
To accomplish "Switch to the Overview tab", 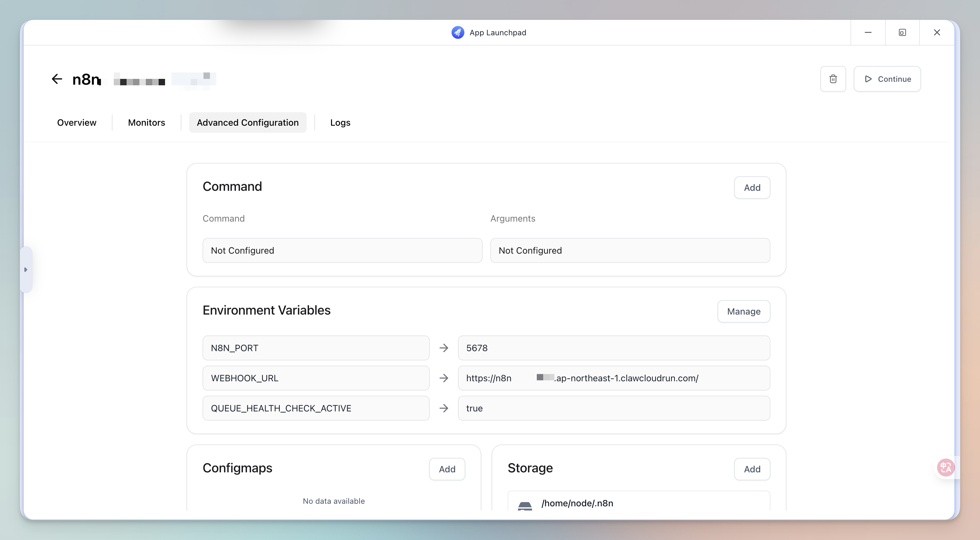I will [x=77, y=122].
